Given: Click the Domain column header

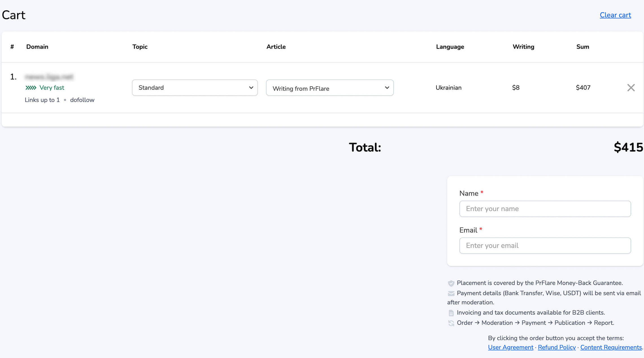Looking at the screenshot, I should pyautogui.click(x=37, y=47).
